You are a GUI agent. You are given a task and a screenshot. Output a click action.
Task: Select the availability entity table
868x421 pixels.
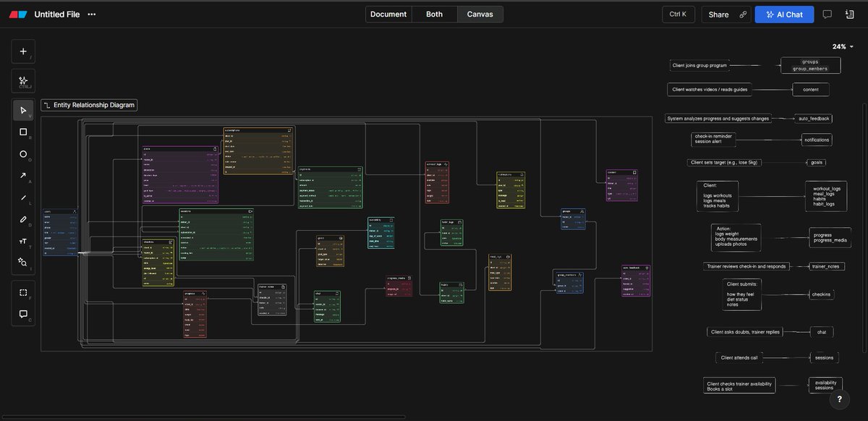pyautogui.click(x=381, y=232)
